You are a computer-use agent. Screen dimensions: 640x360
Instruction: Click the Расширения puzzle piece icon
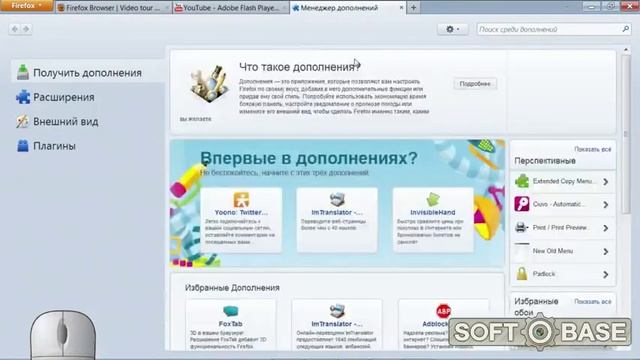[x=23, y=97]
